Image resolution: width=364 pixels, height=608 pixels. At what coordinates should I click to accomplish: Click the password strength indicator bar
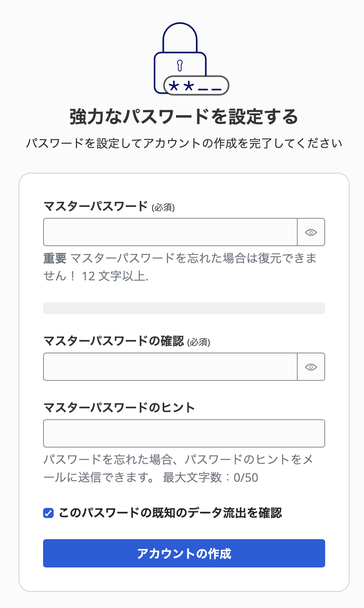tap(184, 308)
